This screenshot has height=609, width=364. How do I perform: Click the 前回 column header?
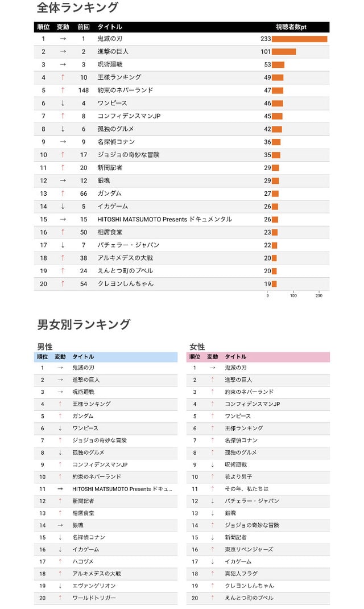[84, 27]
